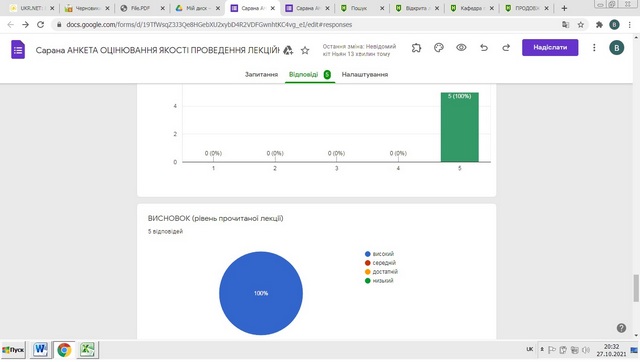The image size is (640, 362).
Task: Click the Google Forms home icon
Action: click(x=18, y=50)
